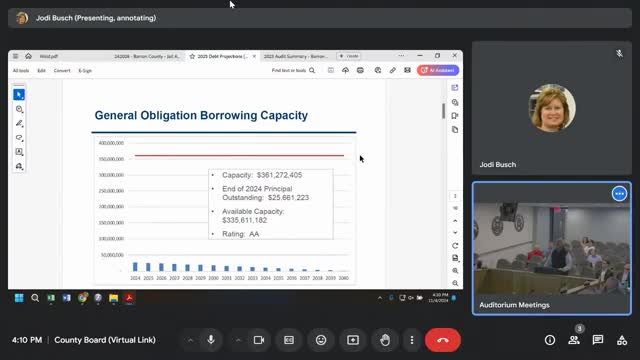Switch to the 2023 Audit Summary tab
Screen dimensions: 640x360
point(296,56)
